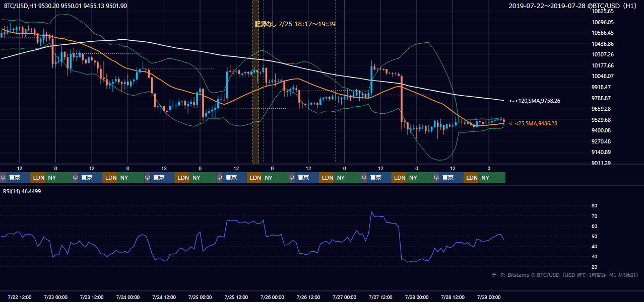
Task: Click price axis label 9529.68
Action: click(x=601, y=120)
